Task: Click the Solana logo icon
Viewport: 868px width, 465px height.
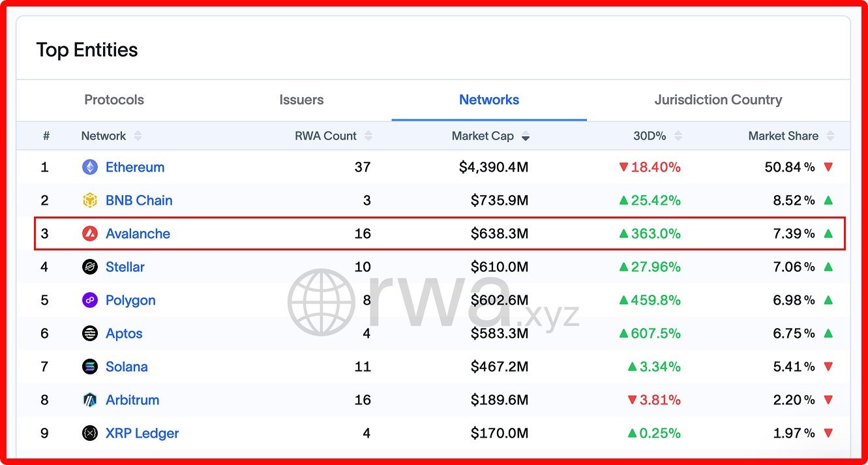Action: pyautogui.click(x=90, y=367)
